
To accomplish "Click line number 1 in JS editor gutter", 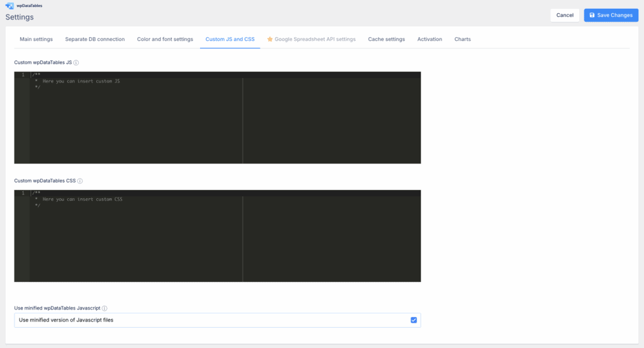I will click(23, 75).
